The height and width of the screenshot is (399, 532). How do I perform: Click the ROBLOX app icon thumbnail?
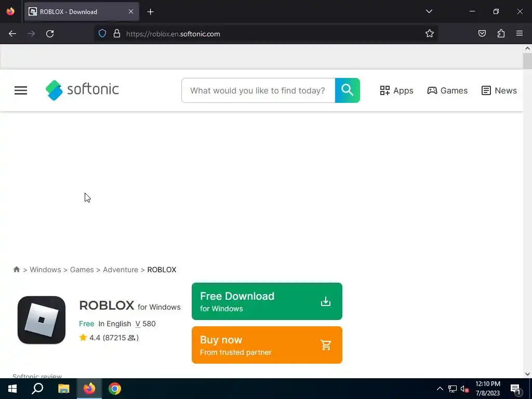tap(42, 320)
